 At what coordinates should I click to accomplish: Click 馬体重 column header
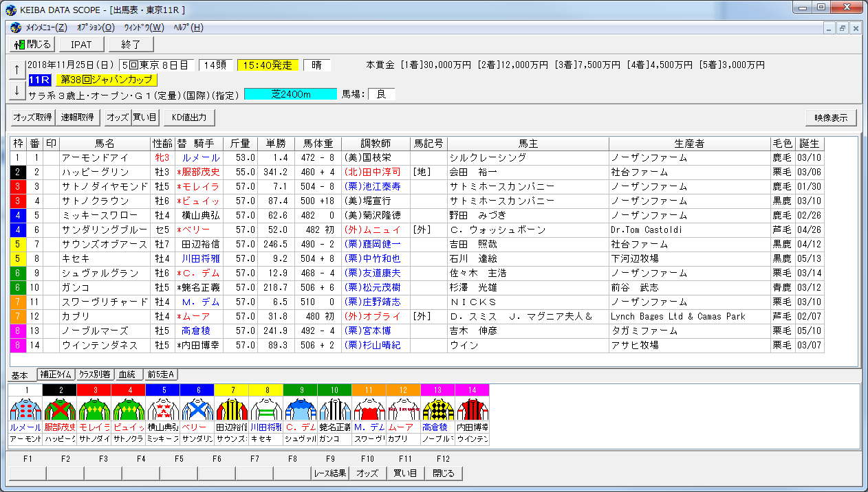[317, 144]
